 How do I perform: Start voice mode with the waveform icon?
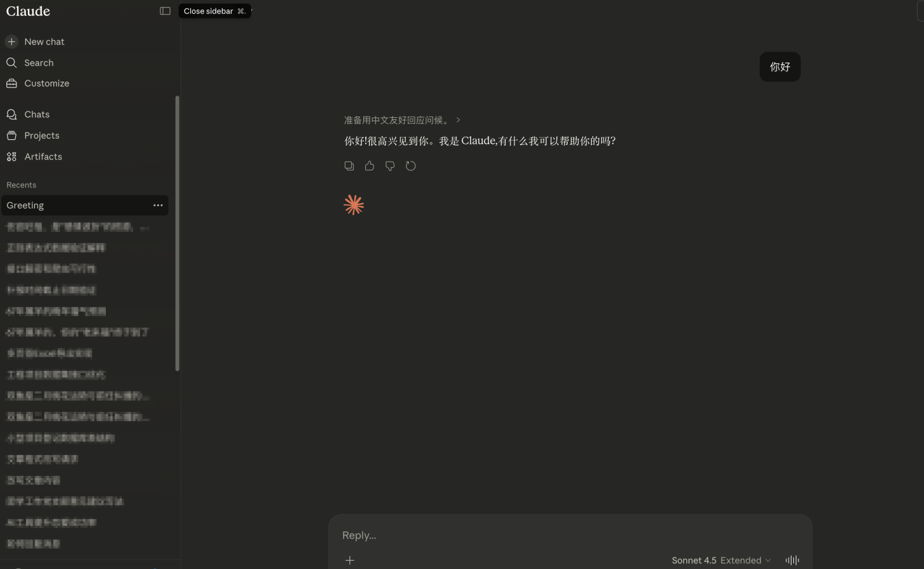point(792,560)
